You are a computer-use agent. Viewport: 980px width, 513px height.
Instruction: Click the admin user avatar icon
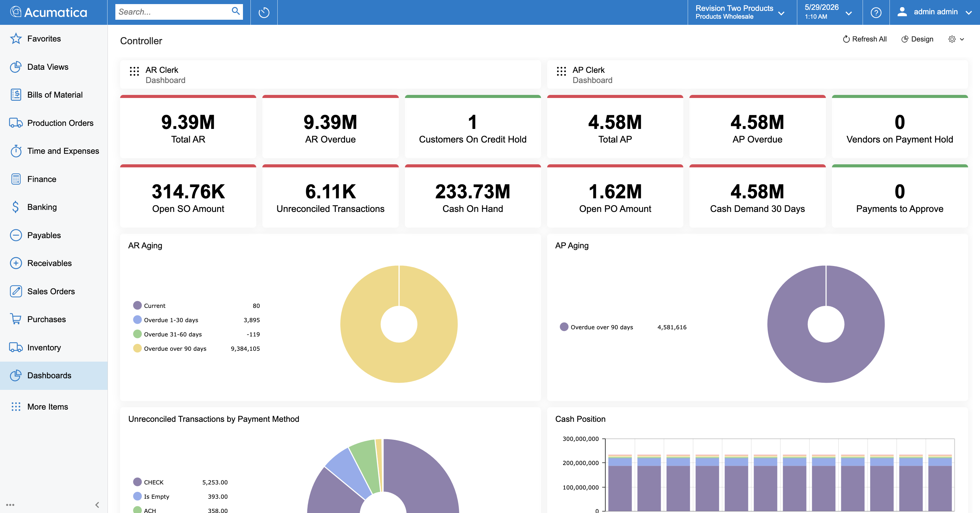coord(902,12)
